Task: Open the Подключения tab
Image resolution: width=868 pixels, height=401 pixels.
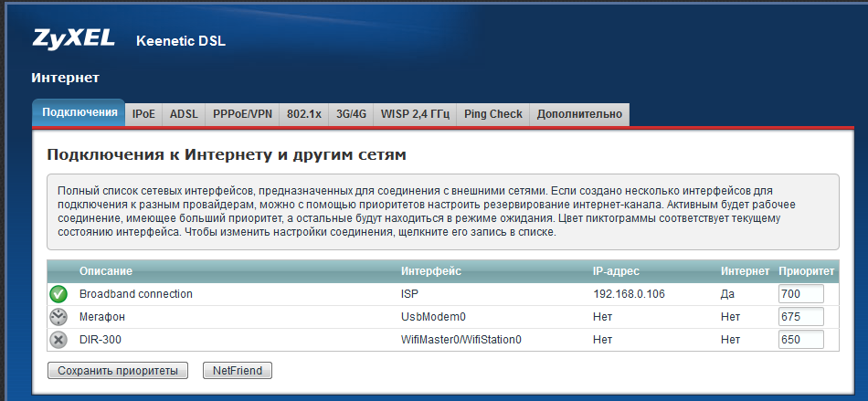Action: [x=79, y=113]
